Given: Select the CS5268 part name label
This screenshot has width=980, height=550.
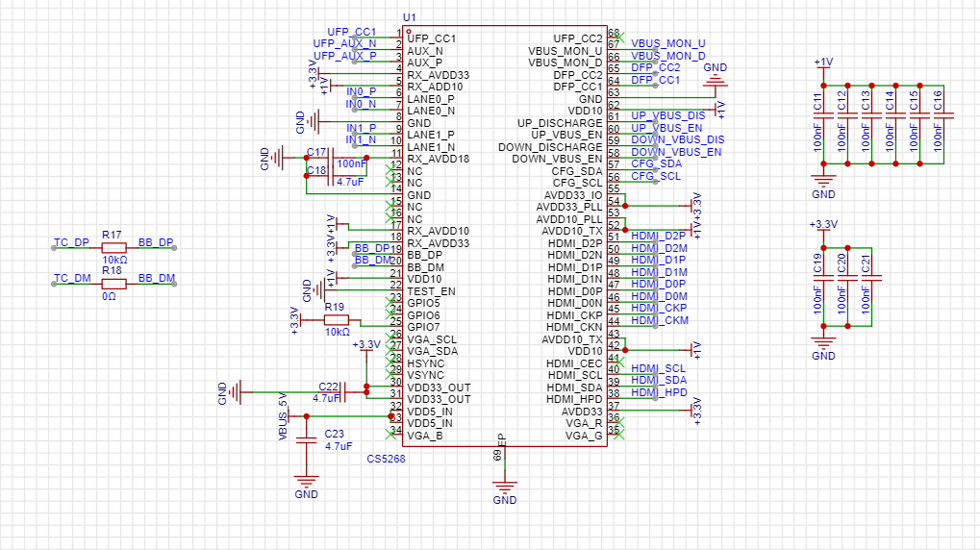Looking at the screenshot, I should pyautogui.click(x=386, y=459).
